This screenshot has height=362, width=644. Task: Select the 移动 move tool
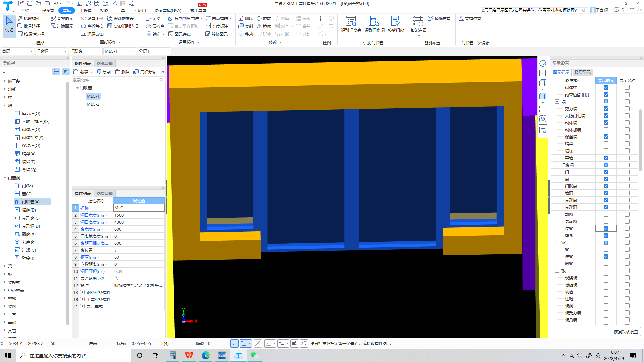coord(246,34)
